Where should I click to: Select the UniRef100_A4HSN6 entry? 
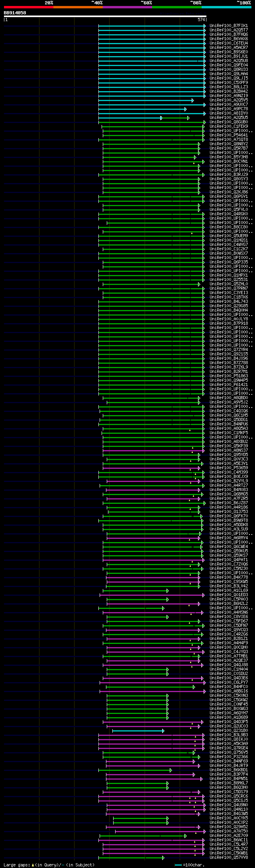229,612
